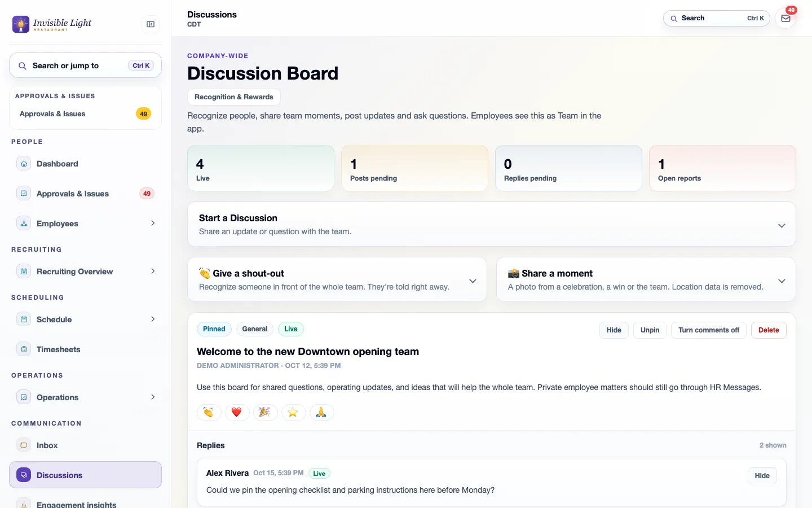Screen dimensions: 812x508
Task: React with party popper emoji
Action: pos(265,413)
